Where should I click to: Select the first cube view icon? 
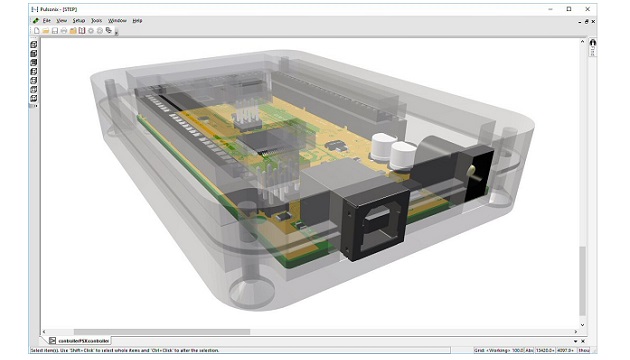pos(34,45)
